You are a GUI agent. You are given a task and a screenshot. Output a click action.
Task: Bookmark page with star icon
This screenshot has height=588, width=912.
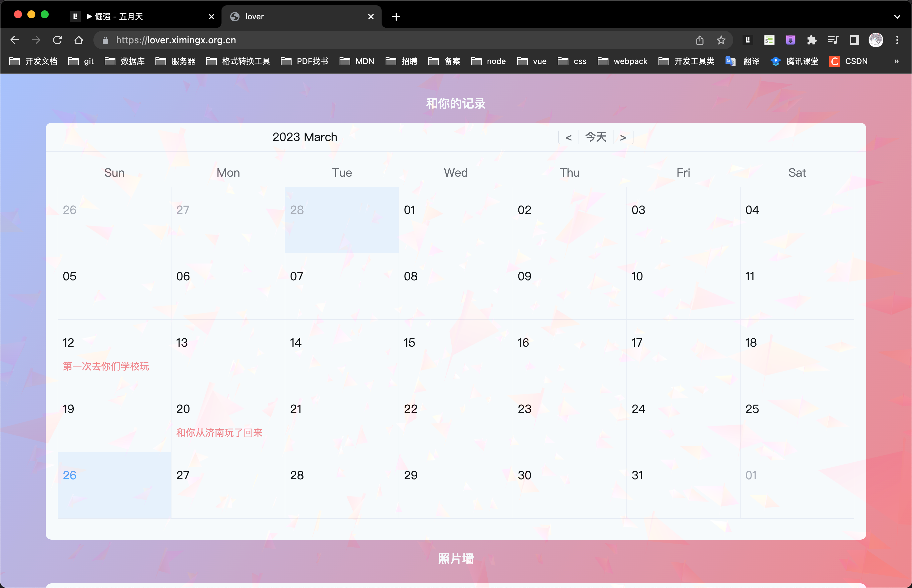point(721,40)
